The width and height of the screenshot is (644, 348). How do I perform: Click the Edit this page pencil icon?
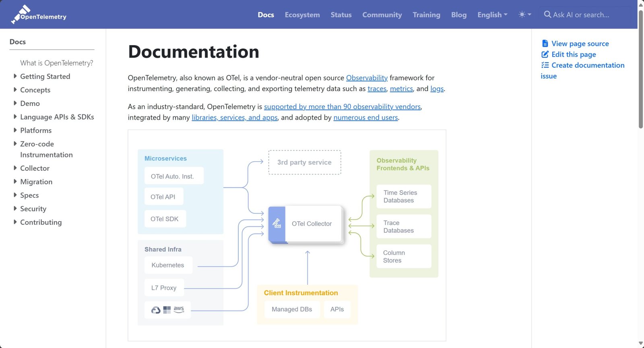click(x=545, y=54)
